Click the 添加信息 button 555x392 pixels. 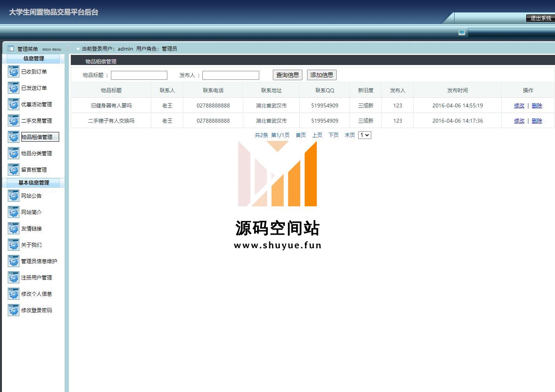coord(322,75)
